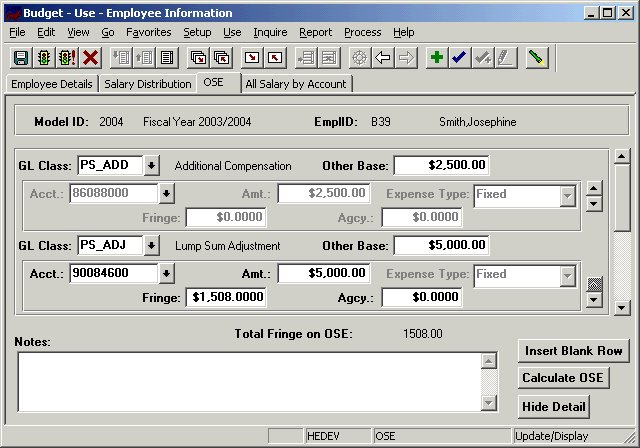Open the All Salary by Account tab
The height and width of the screenshot is (448, 640).
(x=296, y=84)
